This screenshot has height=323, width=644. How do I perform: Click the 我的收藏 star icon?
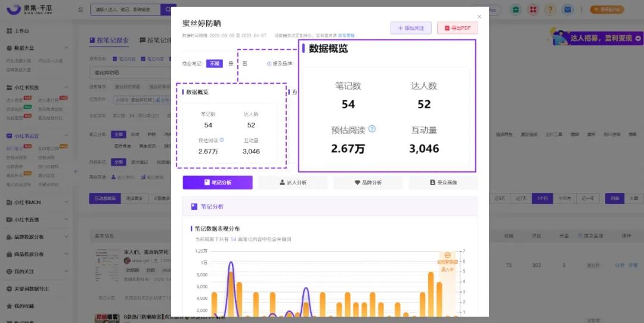[9, 306]
